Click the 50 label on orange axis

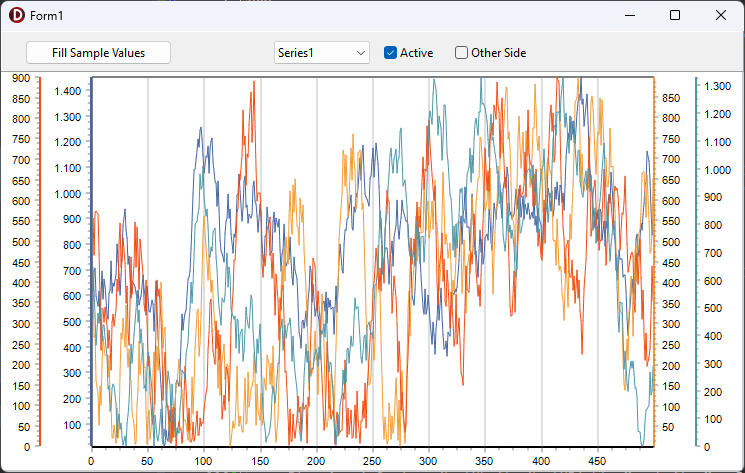pyautogui.click(x=668, y=427)
